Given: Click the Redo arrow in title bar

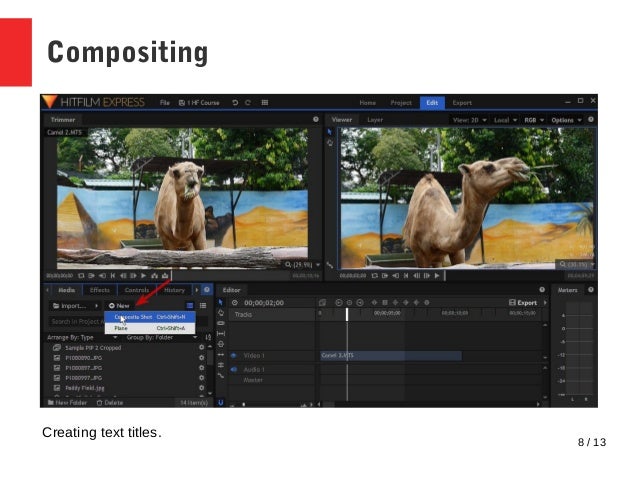Looking at the screenshot, I should 248,103.
